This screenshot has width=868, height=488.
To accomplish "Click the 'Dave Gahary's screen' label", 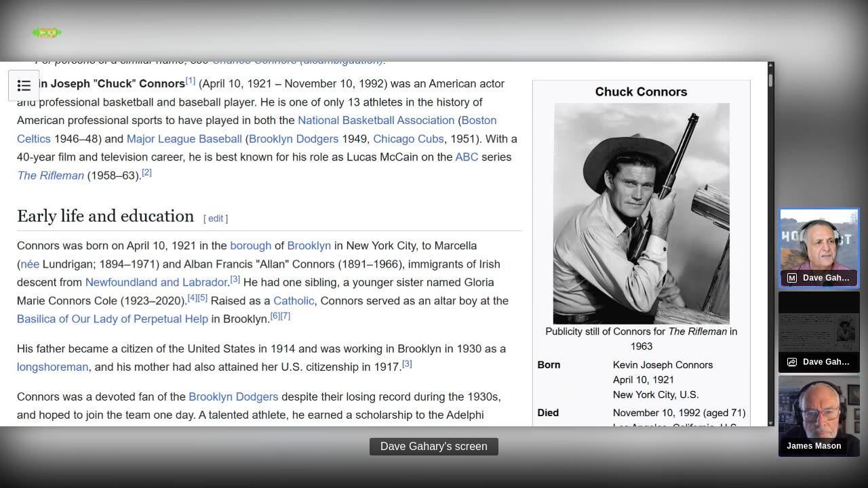I will click(434, 446).
